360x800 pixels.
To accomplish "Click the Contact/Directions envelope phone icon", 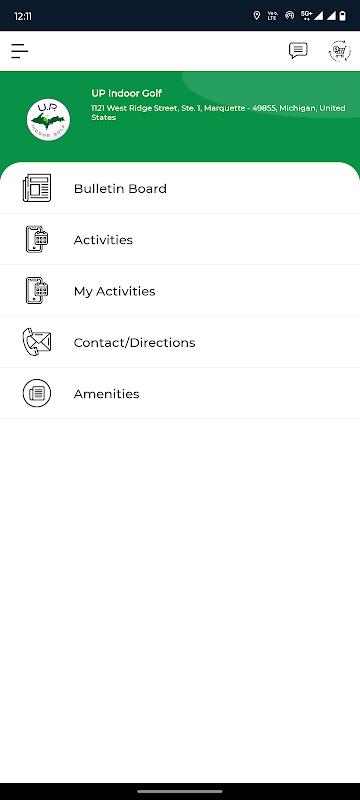I will [x=37, y=342].
